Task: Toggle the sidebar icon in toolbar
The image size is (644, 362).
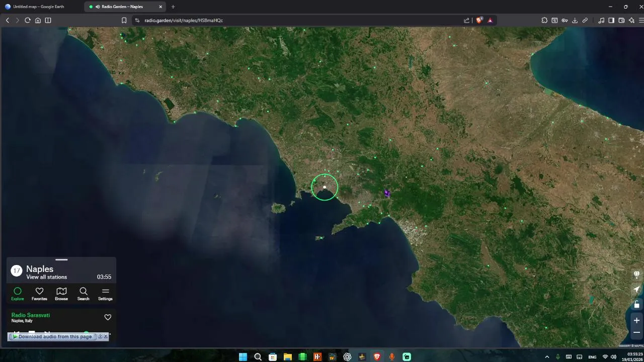Action: pos(611,20)
